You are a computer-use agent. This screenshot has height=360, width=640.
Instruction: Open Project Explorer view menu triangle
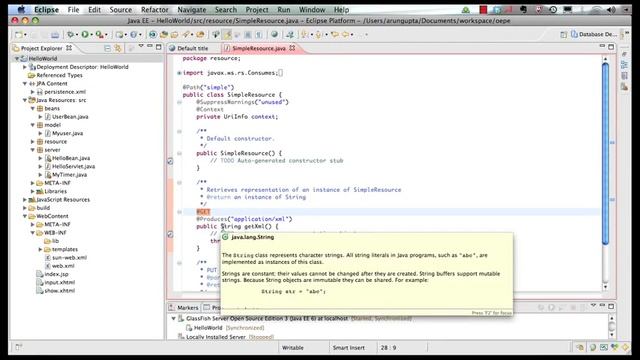[141, 47]
